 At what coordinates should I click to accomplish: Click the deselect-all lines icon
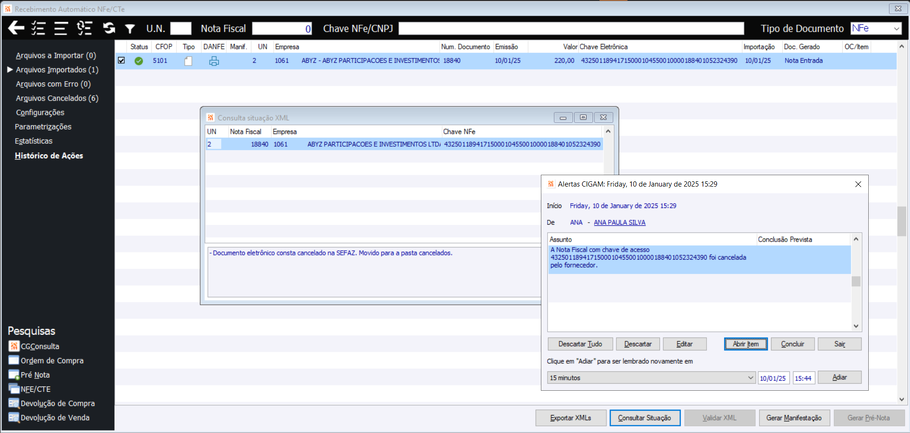61,28
